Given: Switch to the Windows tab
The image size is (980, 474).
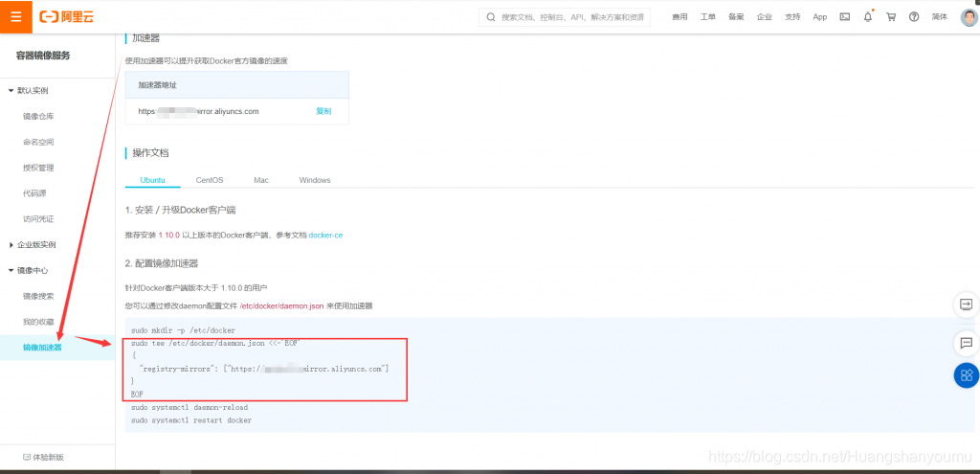Looking at the screenshot, I should (x=314, y=179).
